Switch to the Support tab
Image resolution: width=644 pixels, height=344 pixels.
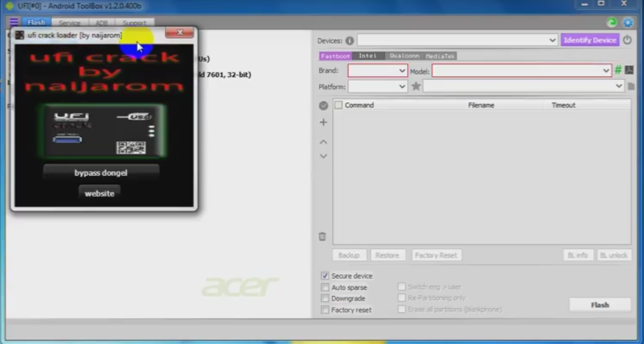[x=134, y=22]
